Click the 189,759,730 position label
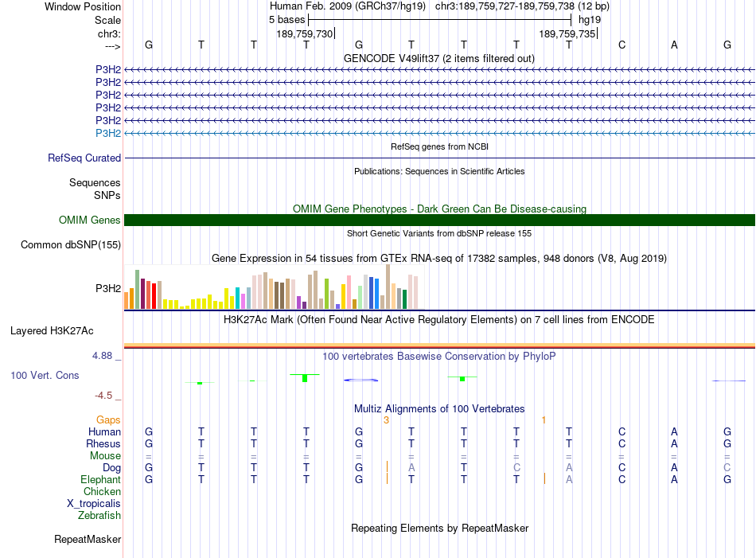 305,33
